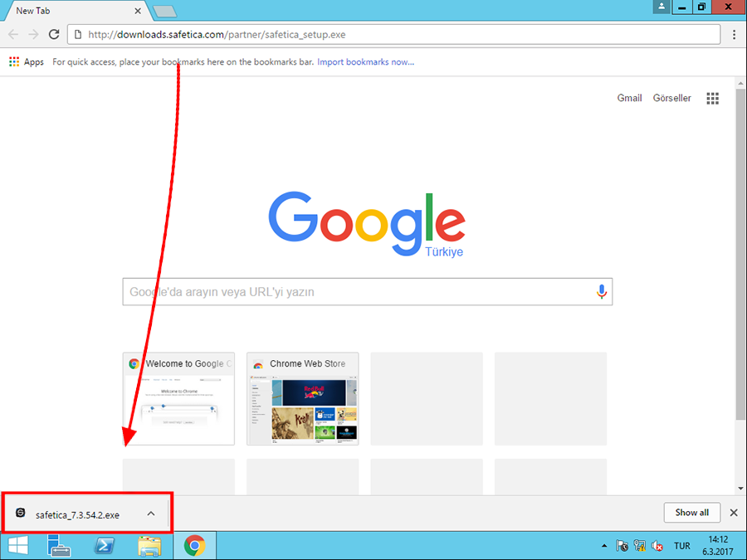Click the scrollbar down arrow
Image resolution: width=747 pixels, height=560 pixels.
coord(740,488)
